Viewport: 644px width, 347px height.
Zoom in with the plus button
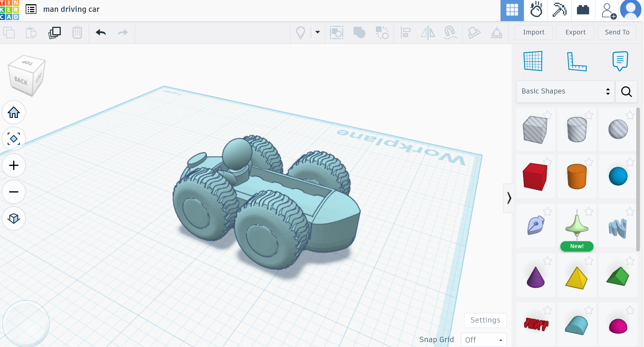[14, 165]
